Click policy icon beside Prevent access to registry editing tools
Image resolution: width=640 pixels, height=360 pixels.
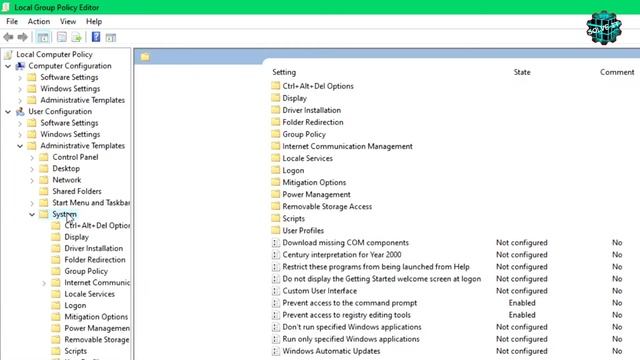pyautogui.click(x=276, y=315)
